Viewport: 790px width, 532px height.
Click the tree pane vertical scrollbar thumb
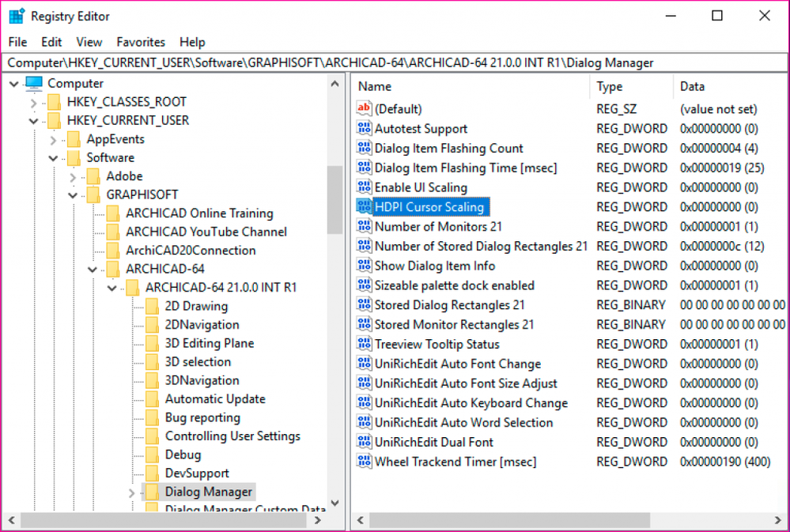point(335,200)
